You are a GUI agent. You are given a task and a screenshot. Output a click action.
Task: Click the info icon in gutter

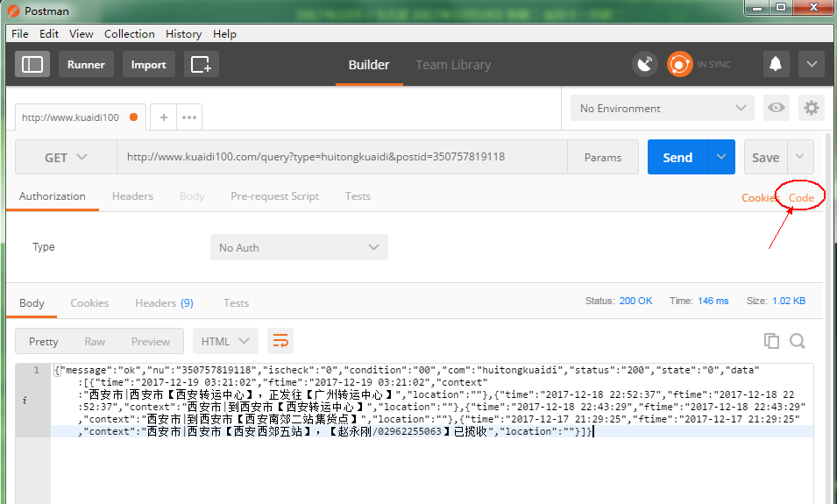pyautogui.click(x=25, y=401)
